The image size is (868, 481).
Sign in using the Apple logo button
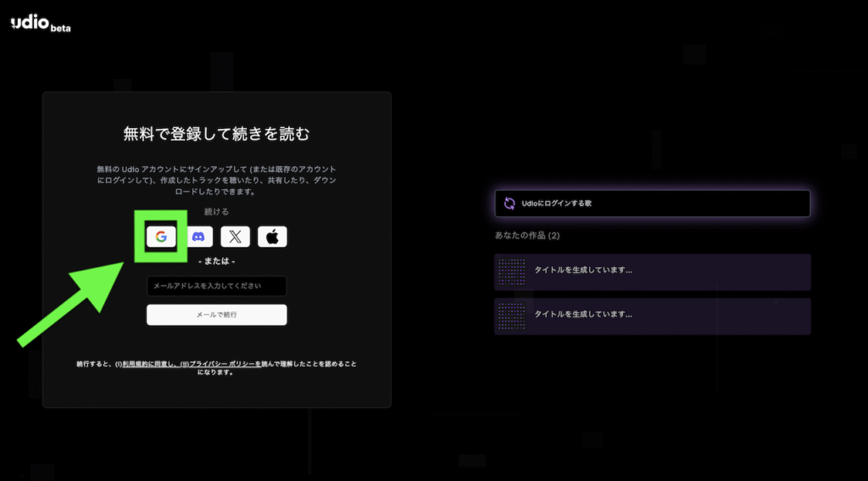(x=272, y=238)
